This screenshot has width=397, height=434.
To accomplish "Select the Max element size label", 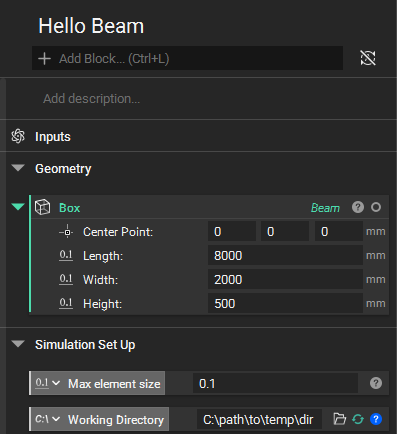I will pos(114,384).
